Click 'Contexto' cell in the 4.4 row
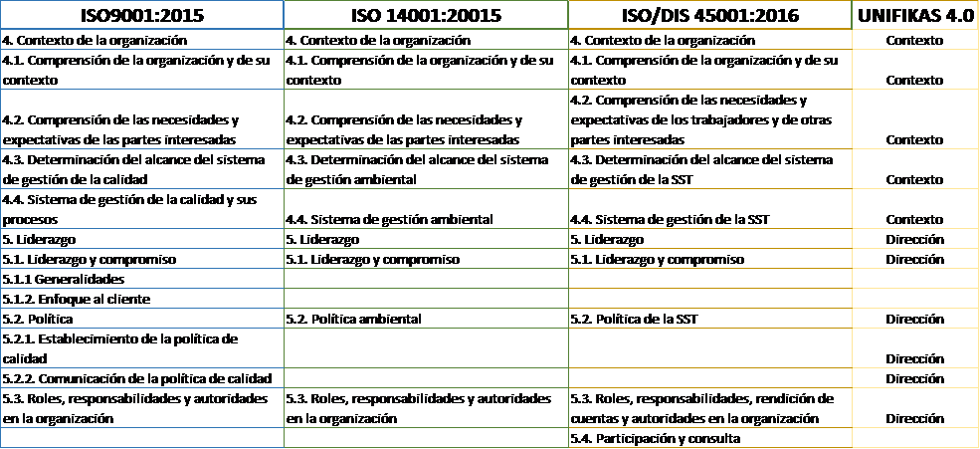The image size is (980, 449). click(915, 209)
